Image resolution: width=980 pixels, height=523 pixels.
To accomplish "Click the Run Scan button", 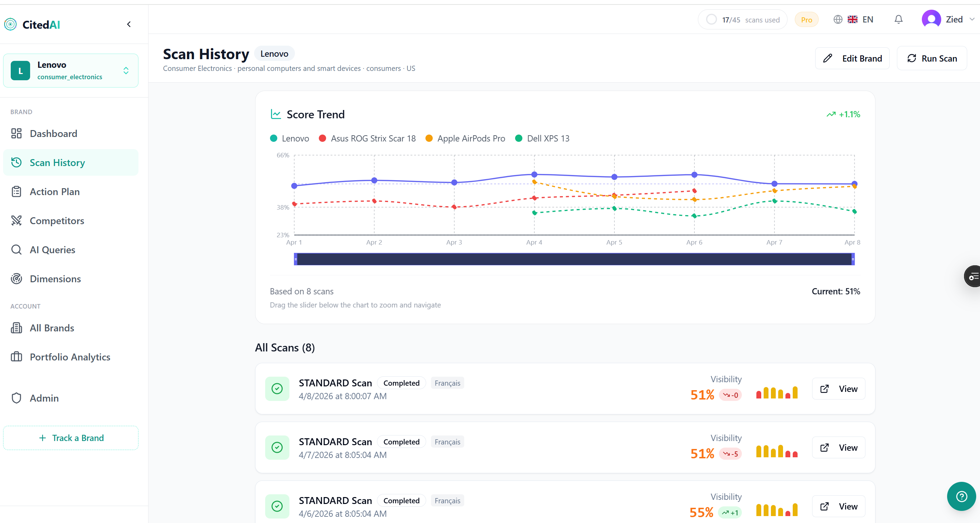I will tap(932, 58).
